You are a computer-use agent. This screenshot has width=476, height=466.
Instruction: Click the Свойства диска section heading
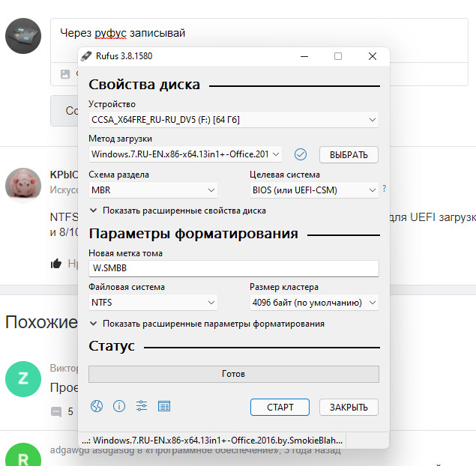click(x=144, y=85)
